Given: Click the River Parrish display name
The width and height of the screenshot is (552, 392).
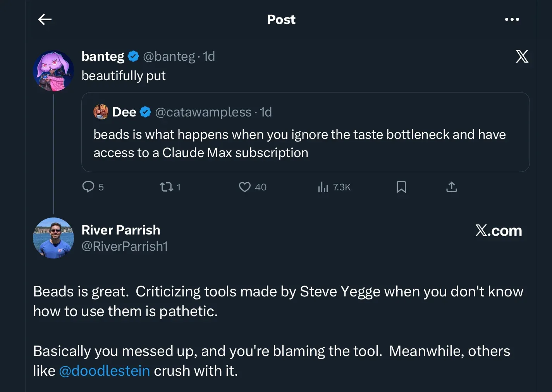Looking at the screenshot, I should tap(121, 230).
